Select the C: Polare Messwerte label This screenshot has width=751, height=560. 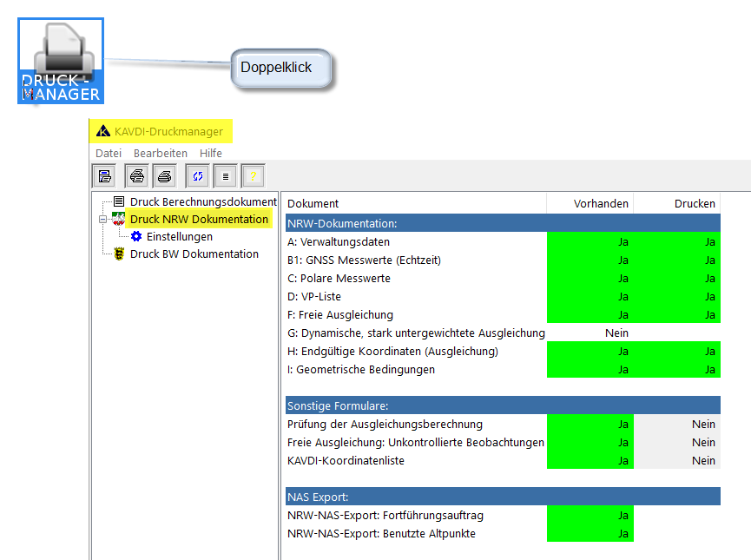point(339,279)
